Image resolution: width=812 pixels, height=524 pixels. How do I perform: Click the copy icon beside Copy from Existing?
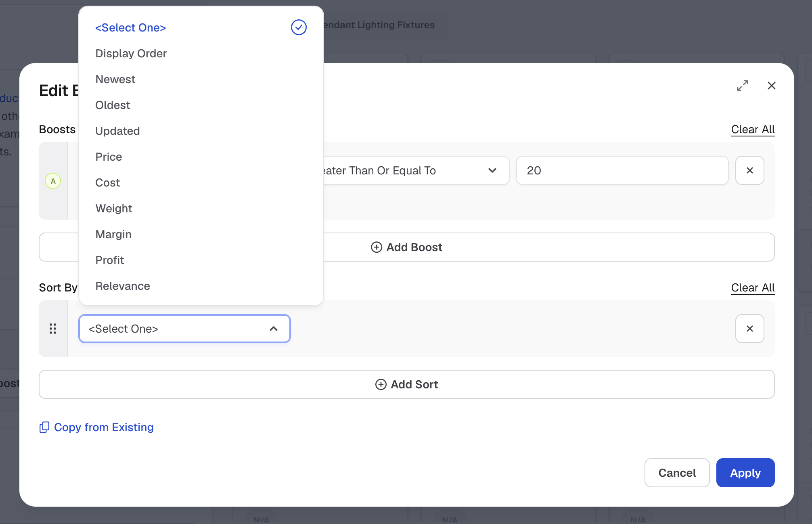[x=44, y=427]
